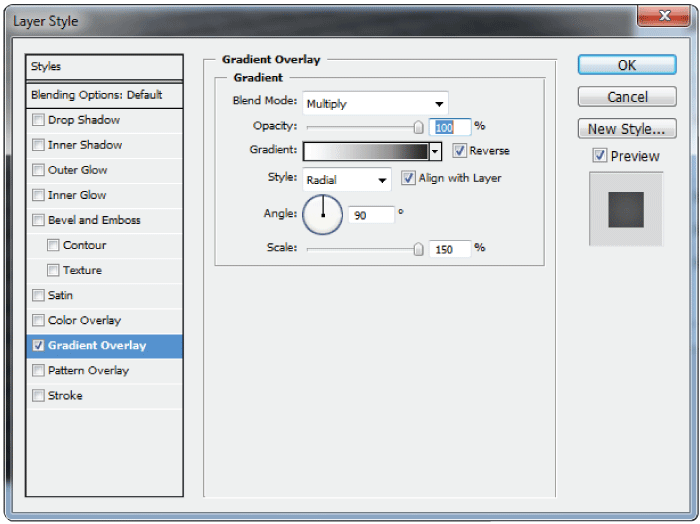
Task: Select the Texture label
Action: (x=83, y=270)
